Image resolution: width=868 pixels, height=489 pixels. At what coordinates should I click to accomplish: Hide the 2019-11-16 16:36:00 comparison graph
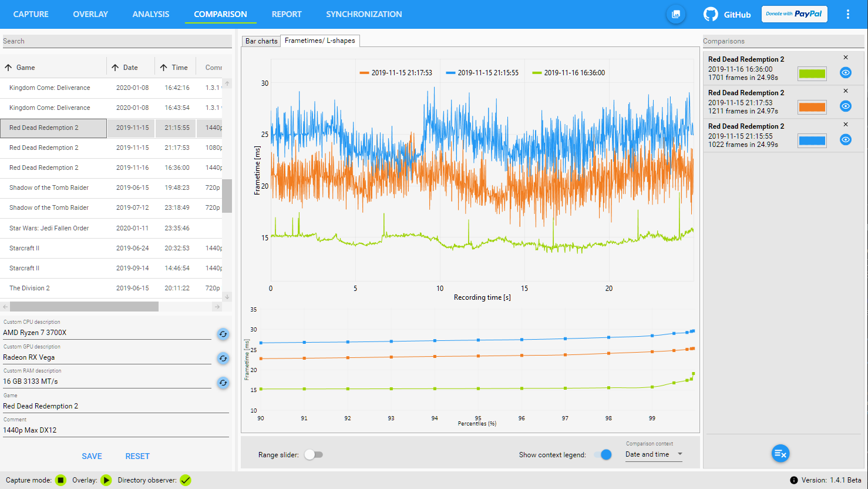coord(846,73)
